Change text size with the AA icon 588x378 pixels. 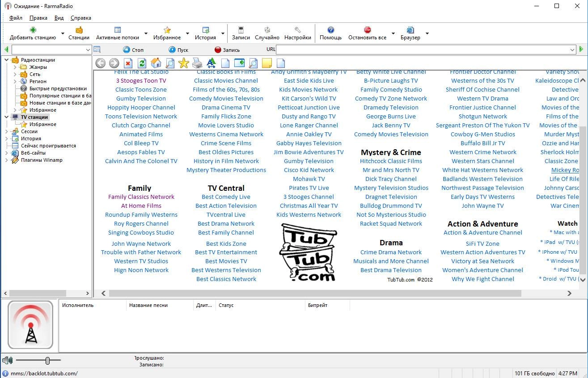point(211,63)
